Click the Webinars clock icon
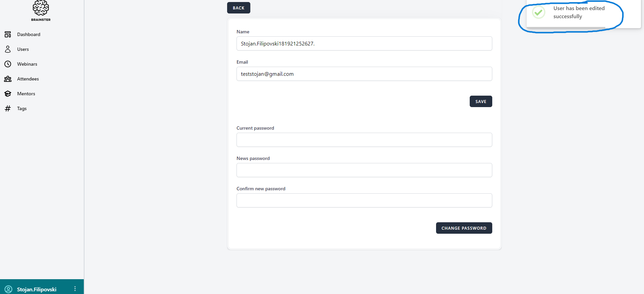This screenshot has width=644, height=294. pos(8,64)
